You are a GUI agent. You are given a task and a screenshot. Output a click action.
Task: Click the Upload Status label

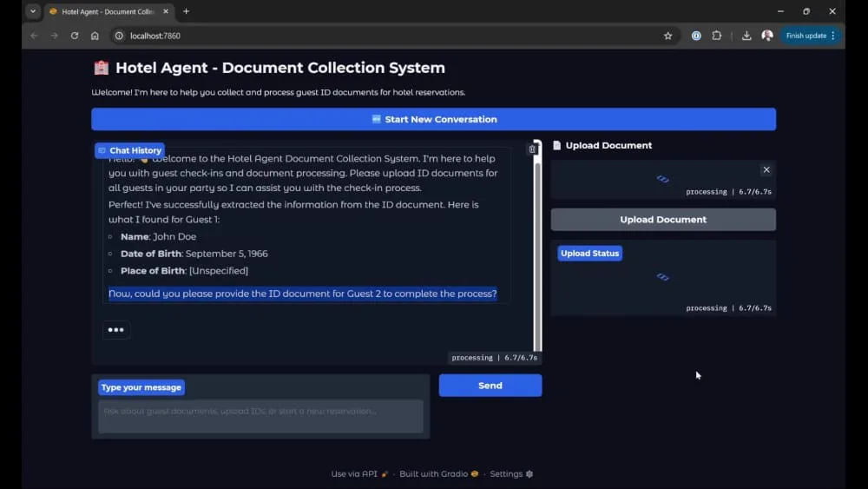pos(589,253)
